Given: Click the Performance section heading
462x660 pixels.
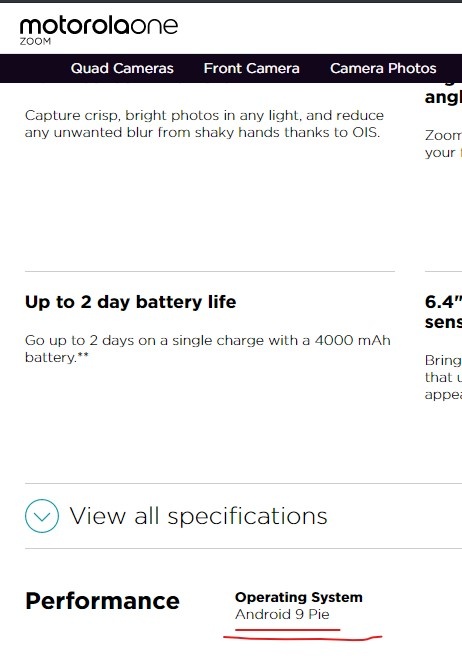Looking at the screenshot, I should pos(102,601).
